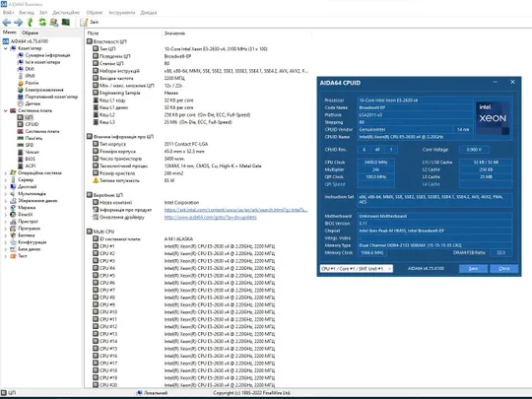Click the green circuit board toolbar icon

click(65, 23)
